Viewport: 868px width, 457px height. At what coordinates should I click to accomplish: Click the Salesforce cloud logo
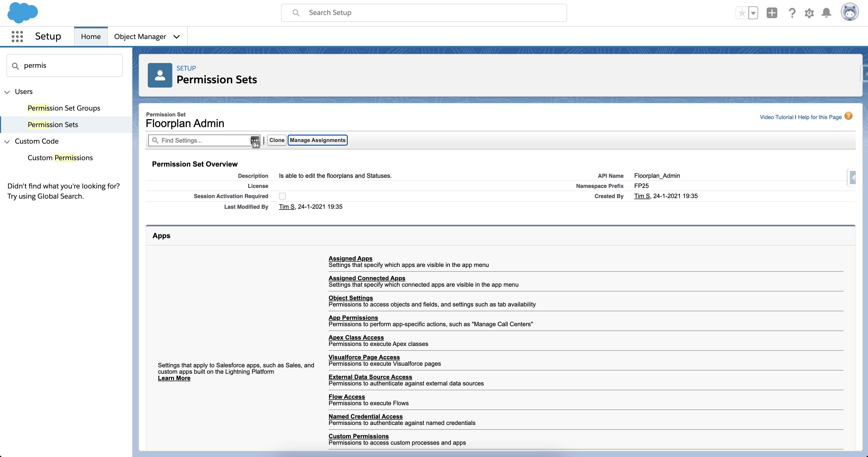[22, 13]
